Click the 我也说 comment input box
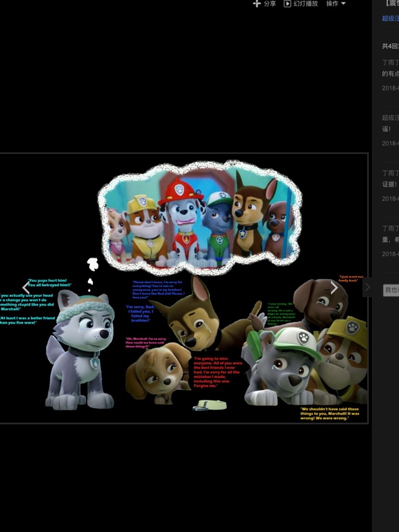Image resolution: width=399 pixels, height=532 pixels. click(x=391, y=290)
